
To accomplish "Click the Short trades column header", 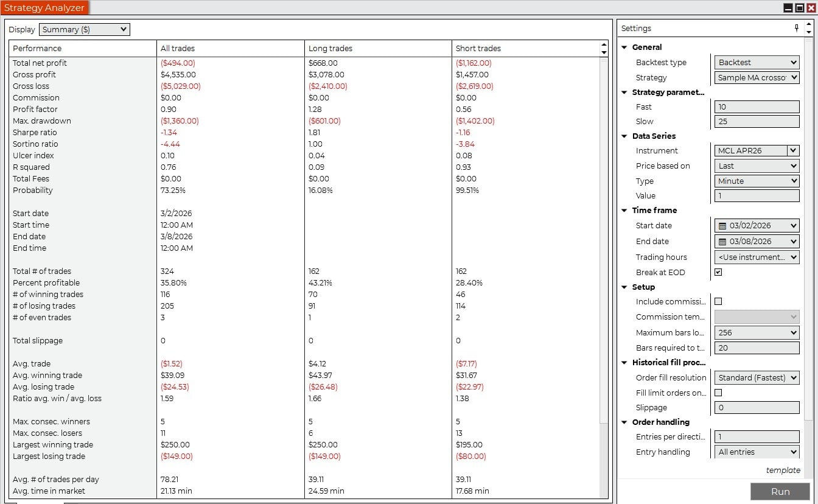I will click(526, 48).
